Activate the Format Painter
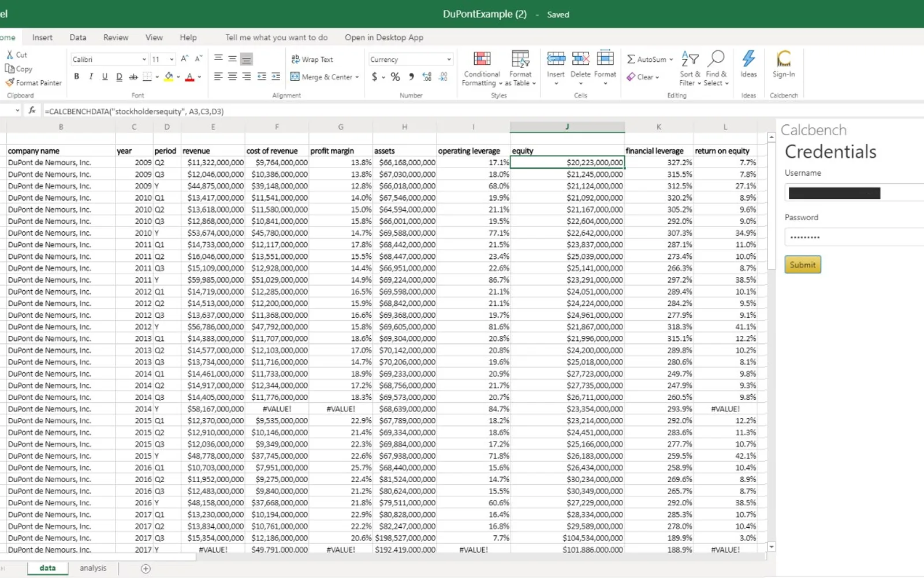 point(10,83)
